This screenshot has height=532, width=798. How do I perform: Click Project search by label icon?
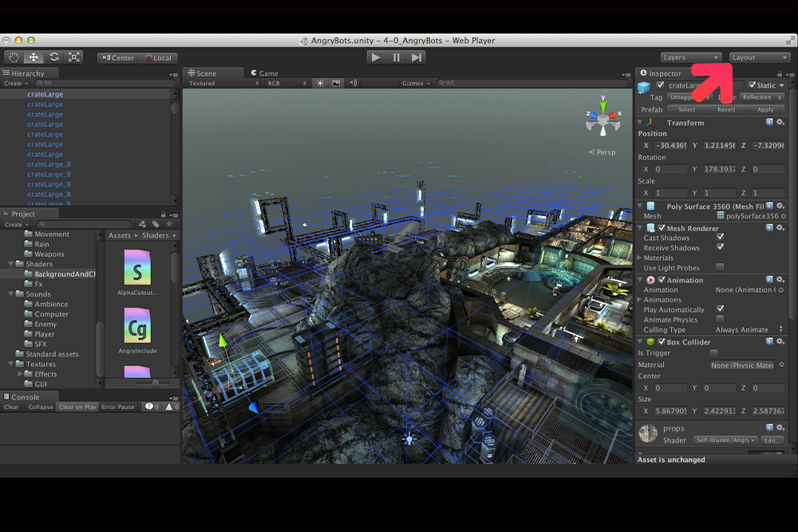pos(156,224)
